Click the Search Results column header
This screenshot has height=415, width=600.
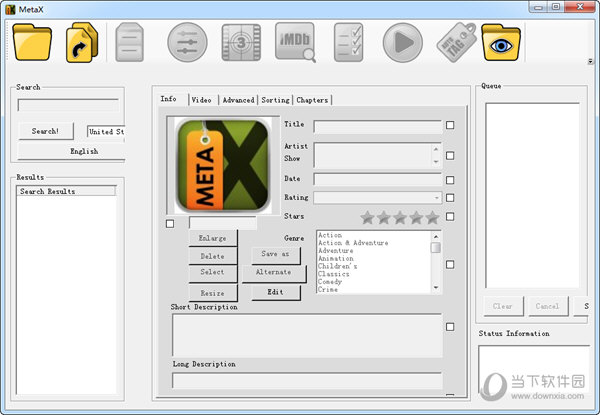coord(66,191)
